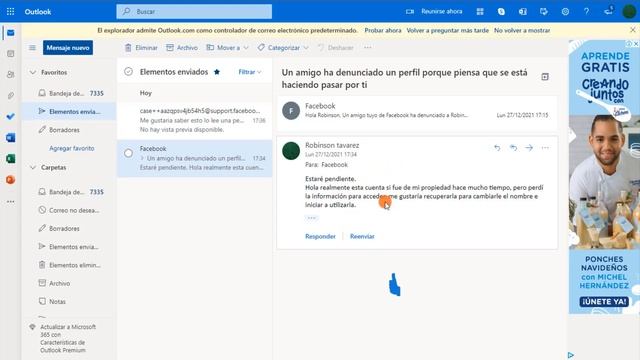The height and width of the screenshot is (360, 640).
Task: Click the ÚNETE YA ad button
Action: pyautogui.click(x=604, y=302)
